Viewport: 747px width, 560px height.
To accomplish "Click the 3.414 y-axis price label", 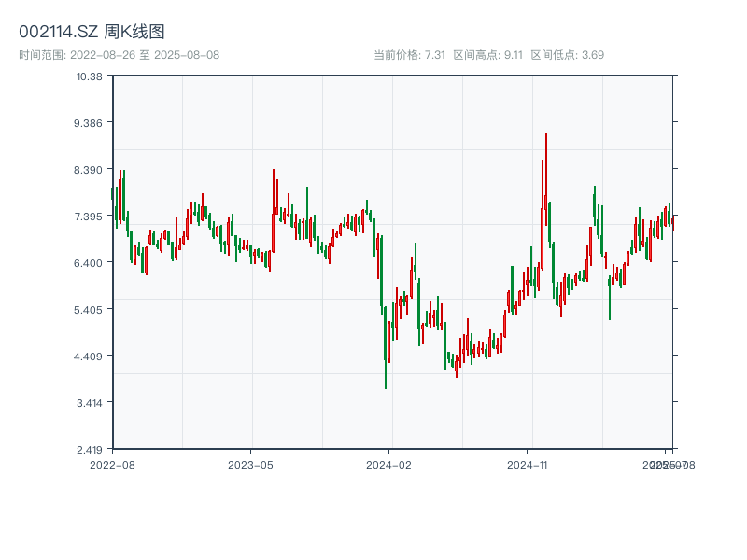I will tap(91, 402).
